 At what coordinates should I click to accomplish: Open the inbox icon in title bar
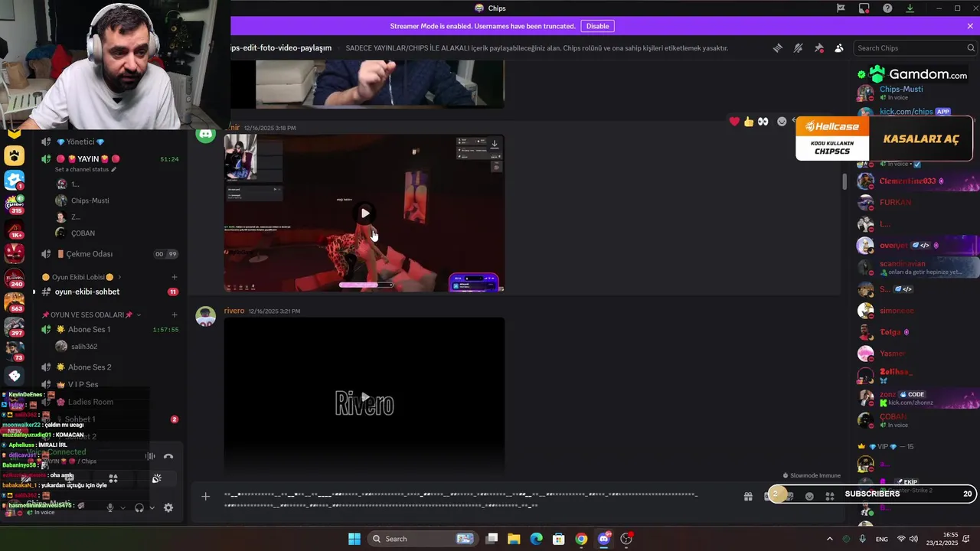coord(864,8)
